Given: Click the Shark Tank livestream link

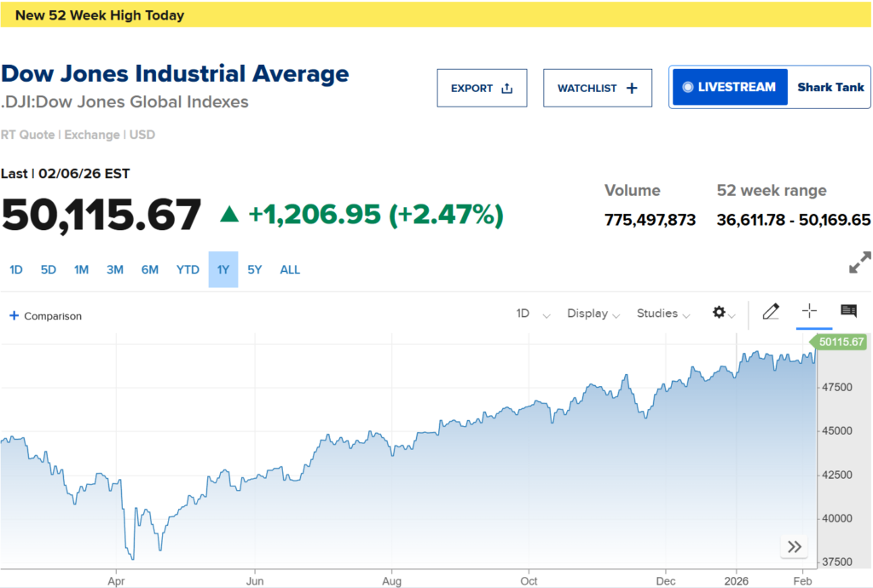Looking at the screenshot, I should (830, 87).
